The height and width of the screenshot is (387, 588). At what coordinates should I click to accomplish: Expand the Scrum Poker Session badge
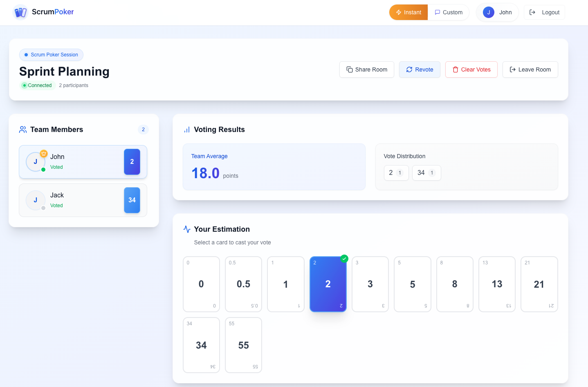tap(51, 54)
